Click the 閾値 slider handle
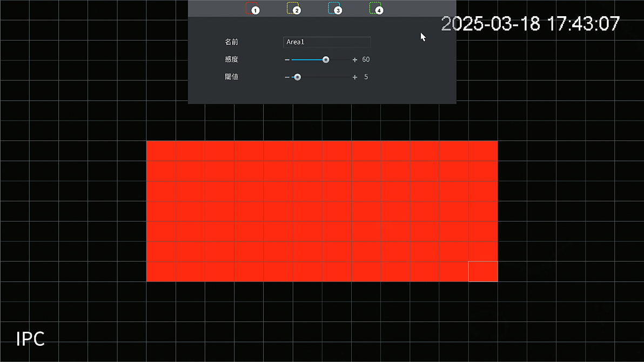This screenshot has width=644, height=362. [x=297, y=77]
